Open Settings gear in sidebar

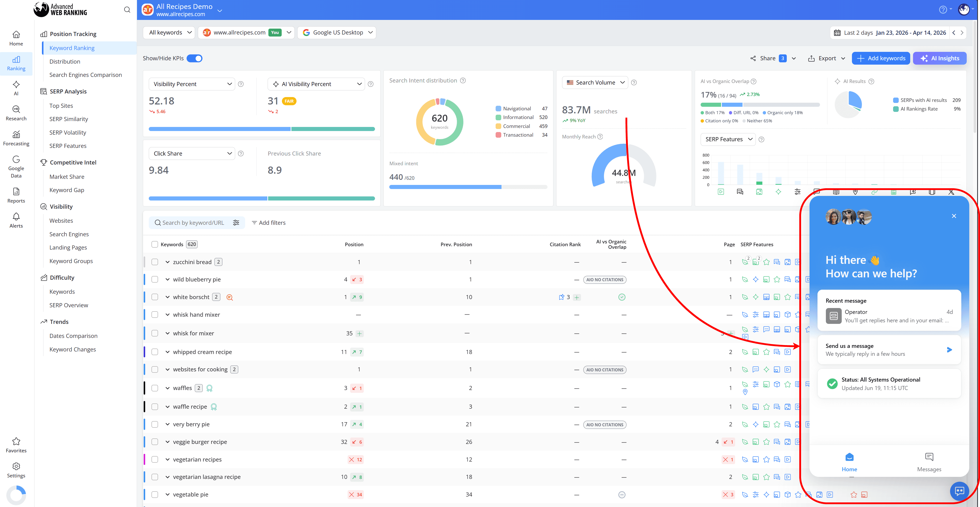click(x=16, y=466)
